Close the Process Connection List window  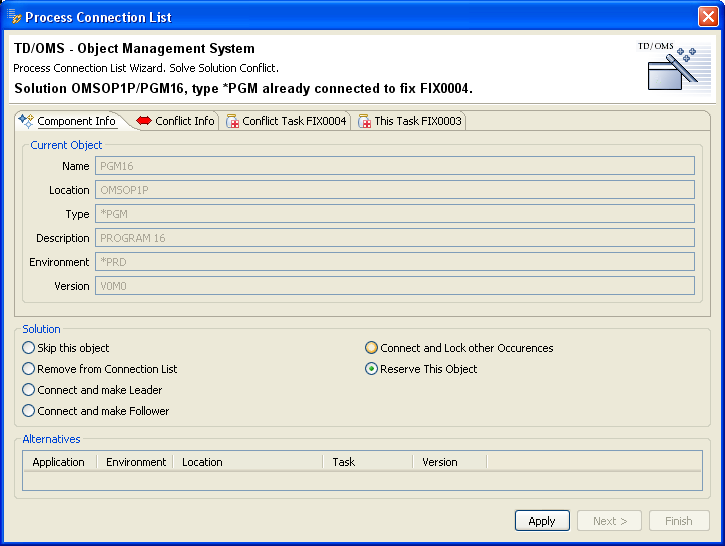pyautogui.click(x=707, y=17)
